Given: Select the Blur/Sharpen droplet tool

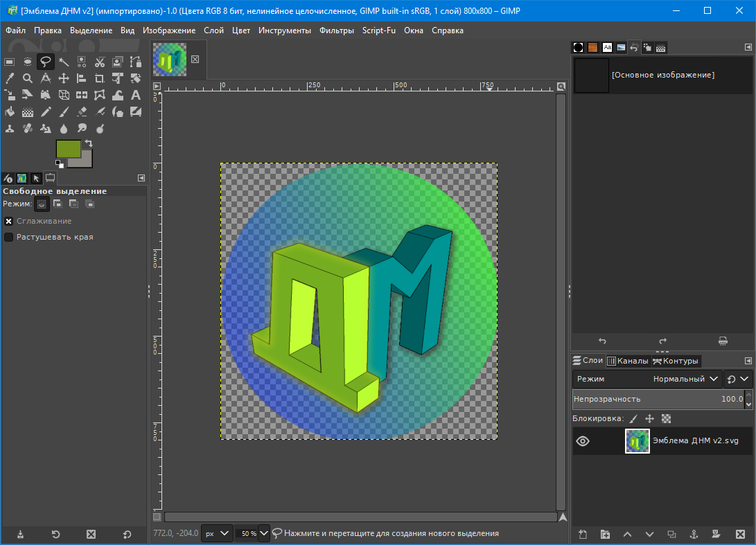Looking at the screenshot, I should 64,129.
